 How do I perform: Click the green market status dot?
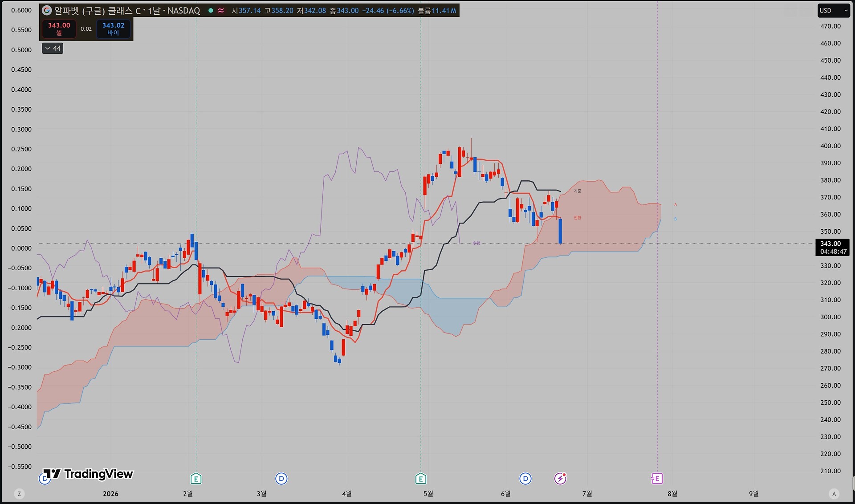pos(211,10)
